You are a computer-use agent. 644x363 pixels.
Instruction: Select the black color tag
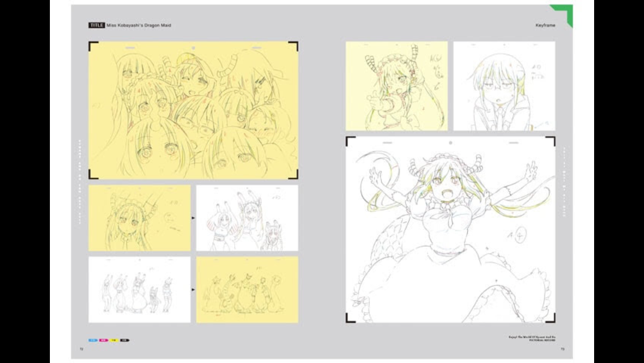[x=125, y=340]
